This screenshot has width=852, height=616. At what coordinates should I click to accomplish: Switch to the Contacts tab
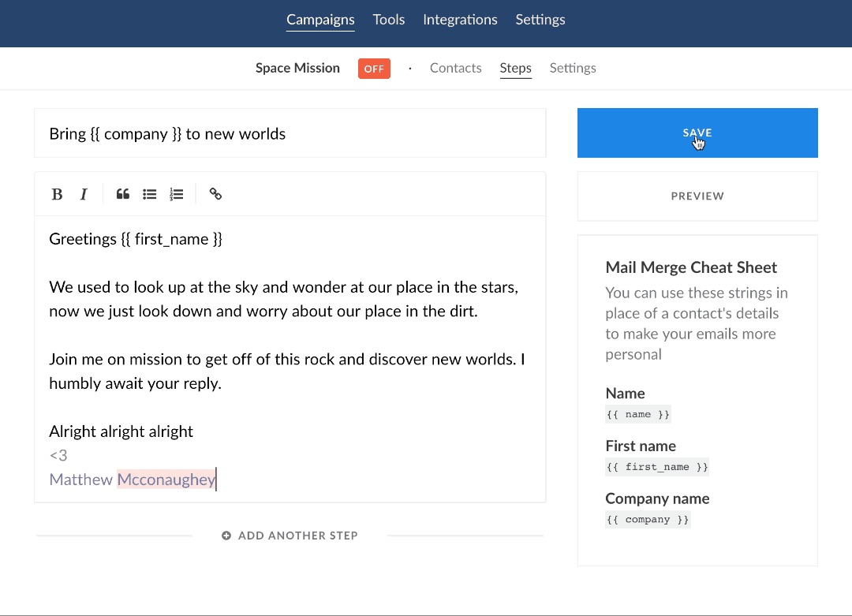click(x=455, y=68)
